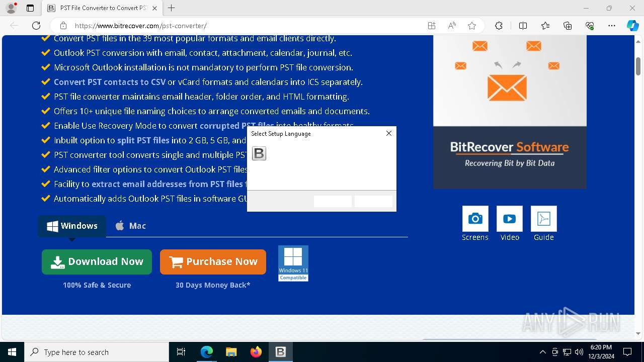Open the Screens camera icon

pyautogui.click(x=475, y=219)
